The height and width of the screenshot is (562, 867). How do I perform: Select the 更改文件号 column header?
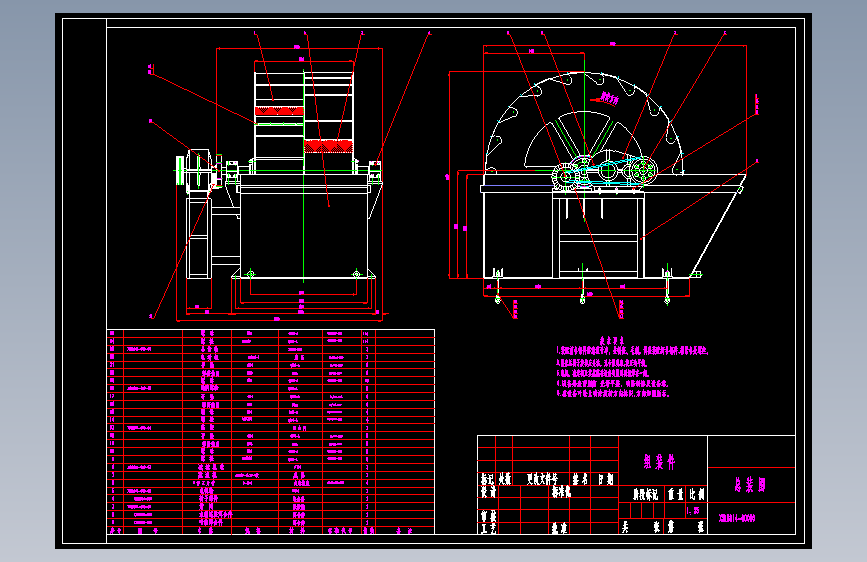point(542,479)
